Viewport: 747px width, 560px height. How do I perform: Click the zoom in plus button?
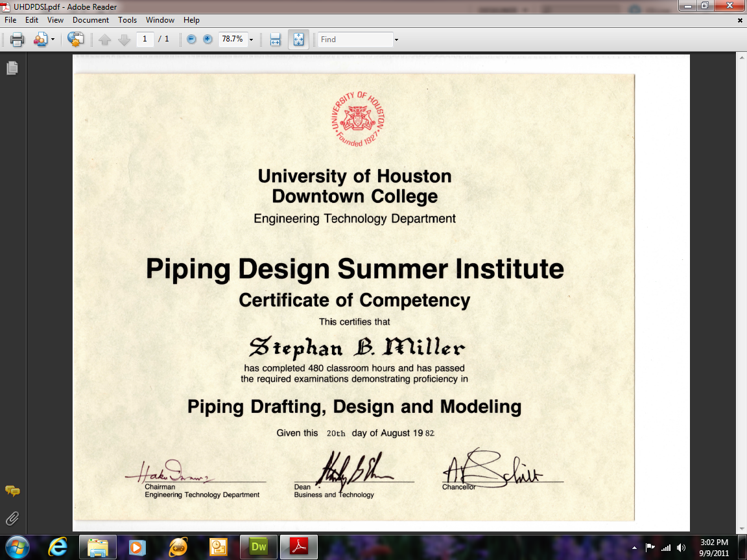tap(207, 39)
